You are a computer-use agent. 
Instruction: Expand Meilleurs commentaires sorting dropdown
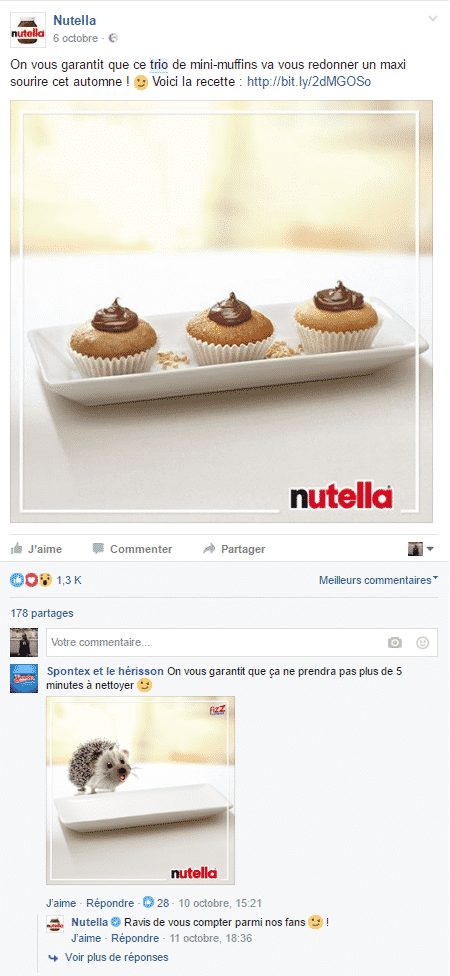point(378,580)
